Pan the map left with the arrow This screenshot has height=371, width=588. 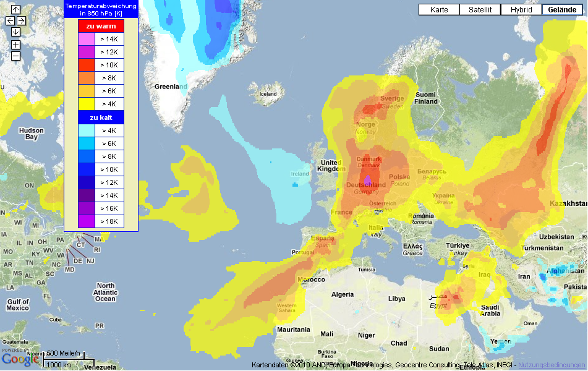point(10,20)
